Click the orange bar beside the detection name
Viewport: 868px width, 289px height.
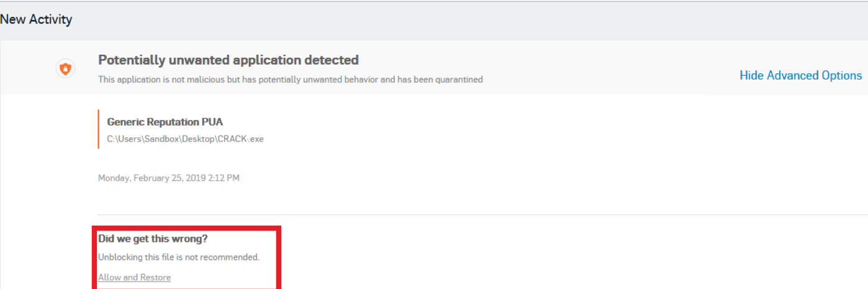[x=98, y=129]
